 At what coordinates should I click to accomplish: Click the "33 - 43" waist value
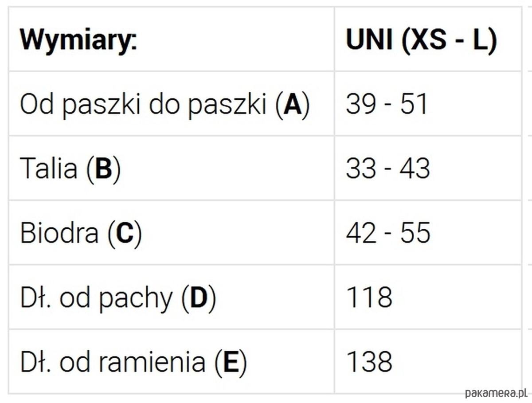pyautogui.click(x=387, y=169)
